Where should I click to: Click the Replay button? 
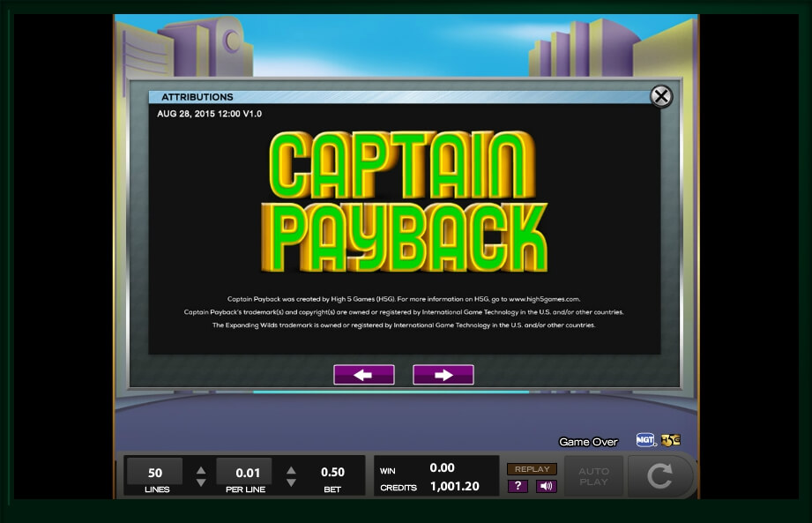[532, 468]
